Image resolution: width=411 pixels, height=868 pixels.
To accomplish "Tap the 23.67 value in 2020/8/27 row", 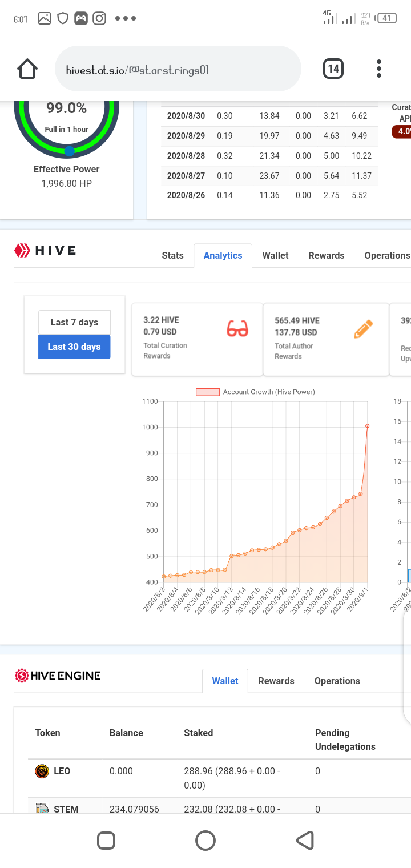I will [269, 176].
